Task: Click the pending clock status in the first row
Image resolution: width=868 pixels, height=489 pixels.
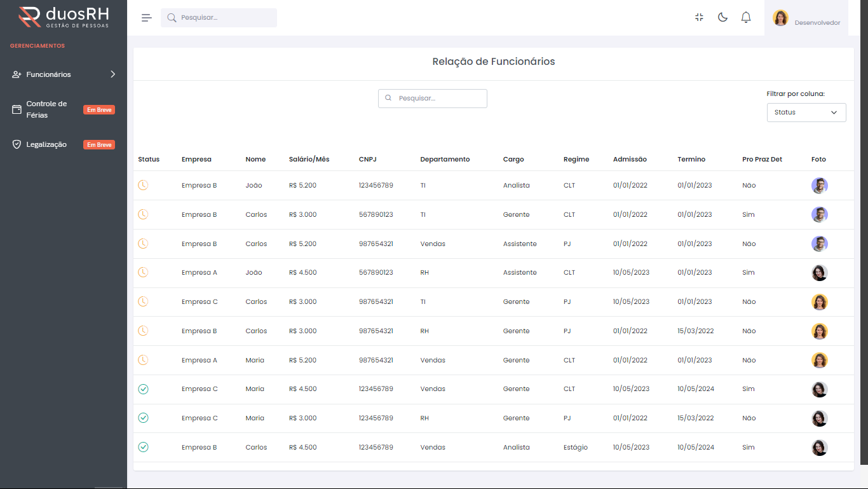Action: point(143,185)
